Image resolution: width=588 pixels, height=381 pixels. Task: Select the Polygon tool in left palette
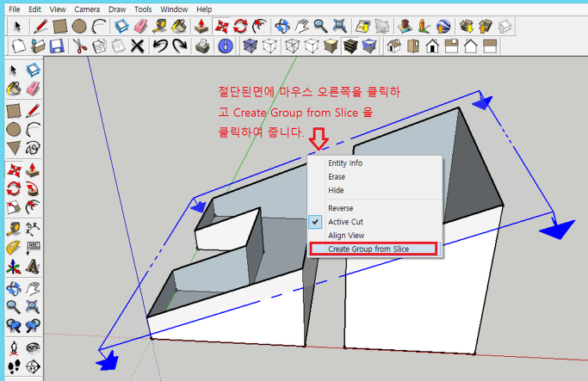pyautogui.click(x=14, y=148)
